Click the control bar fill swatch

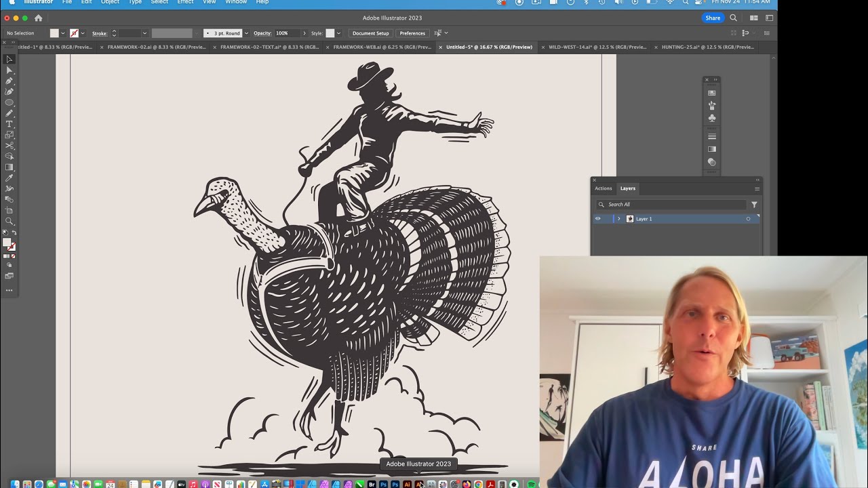pyautogui.click(x=54, y=33)
